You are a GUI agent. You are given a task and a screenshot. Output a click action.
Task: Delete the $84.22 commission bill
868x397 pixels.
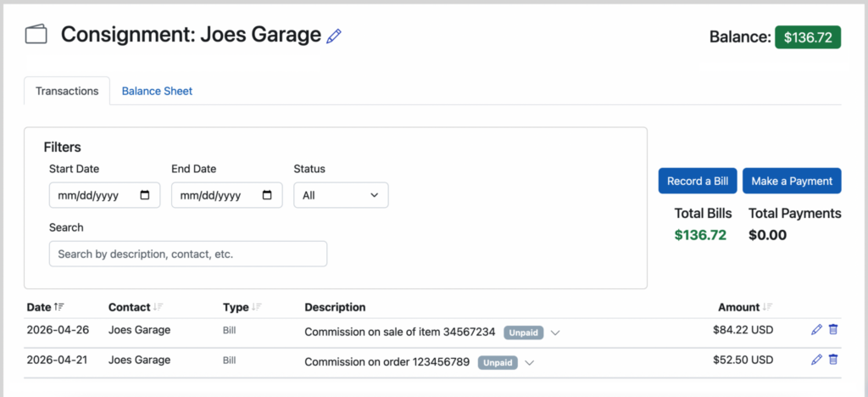click(x=833, y=329)
